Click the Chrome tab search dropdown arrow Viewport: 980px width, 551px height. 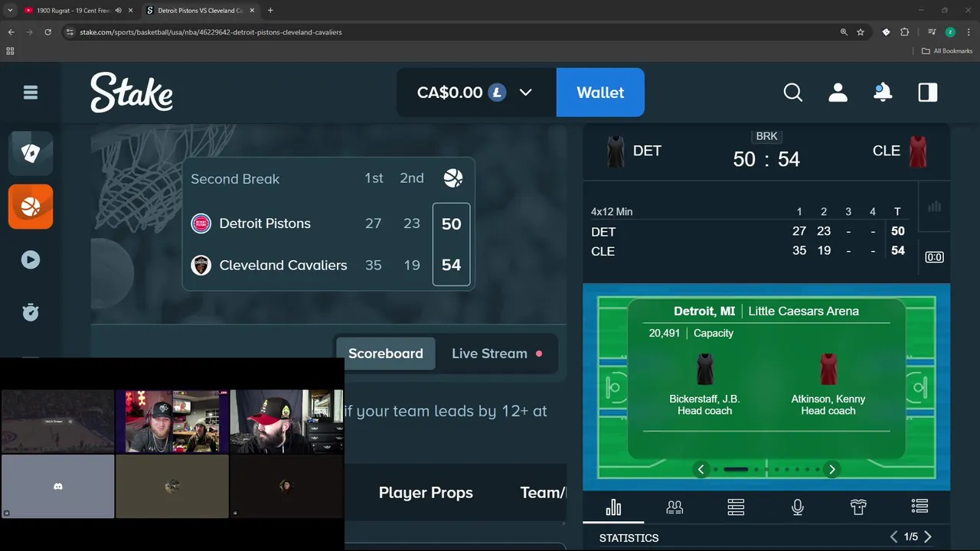coord(11,11)
